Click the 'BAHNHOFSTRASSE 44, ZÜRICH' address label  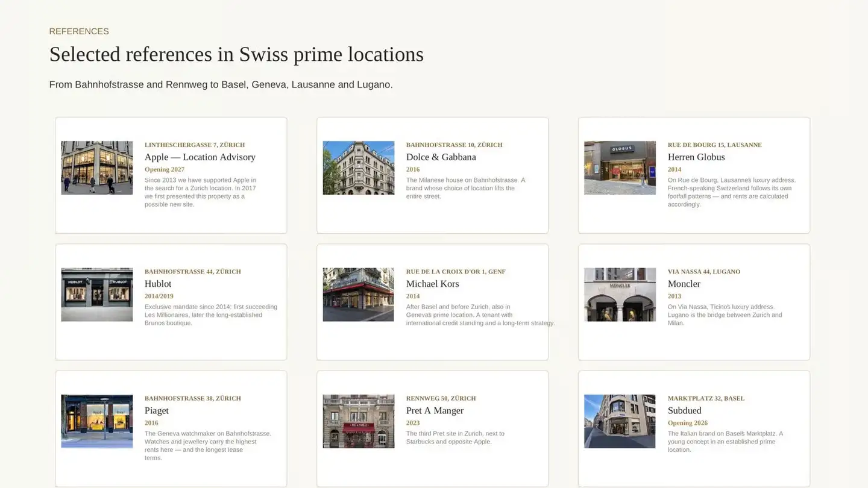[x=193, y=272]
